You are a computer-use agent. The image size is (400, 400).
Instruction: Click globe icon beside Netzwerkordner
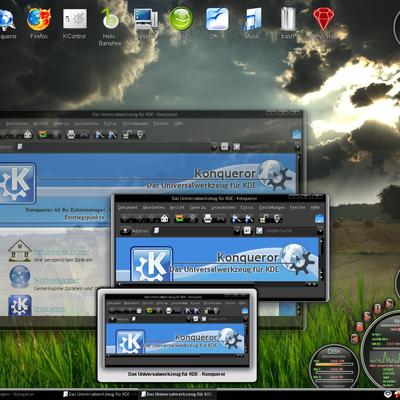tap(20, 277)
